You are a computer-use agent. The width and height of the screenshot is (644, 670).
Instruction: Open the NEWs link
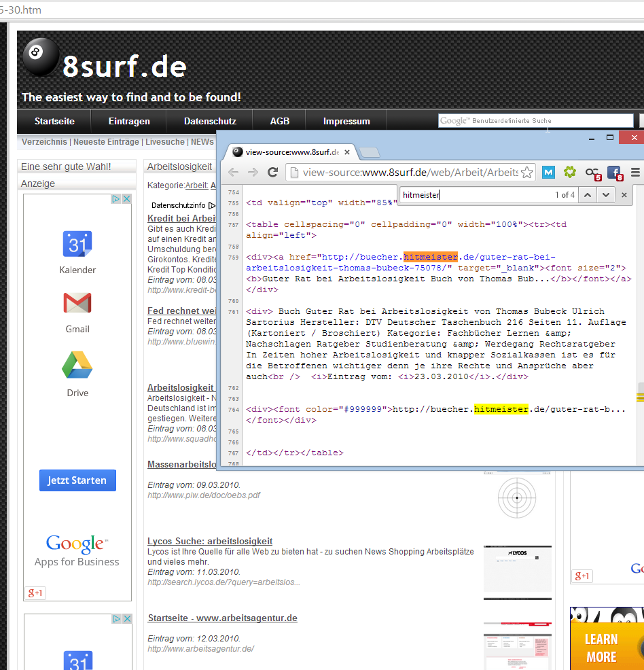(x=202, y=142)
